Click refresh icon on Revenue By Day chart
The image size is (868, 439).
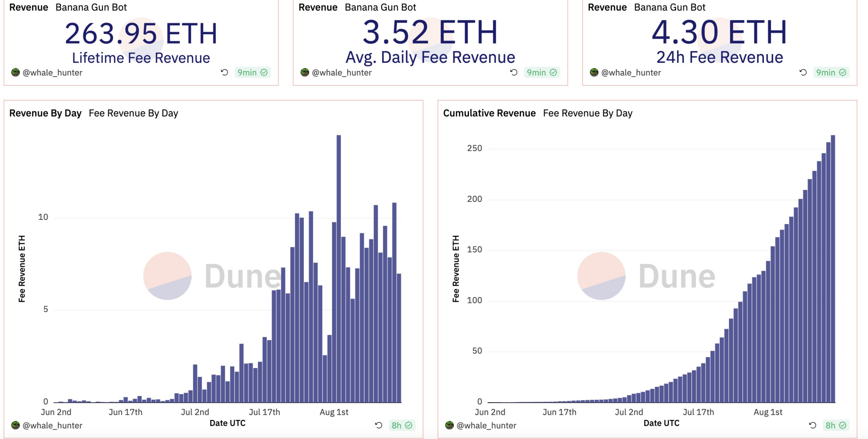tap(378, 425)
